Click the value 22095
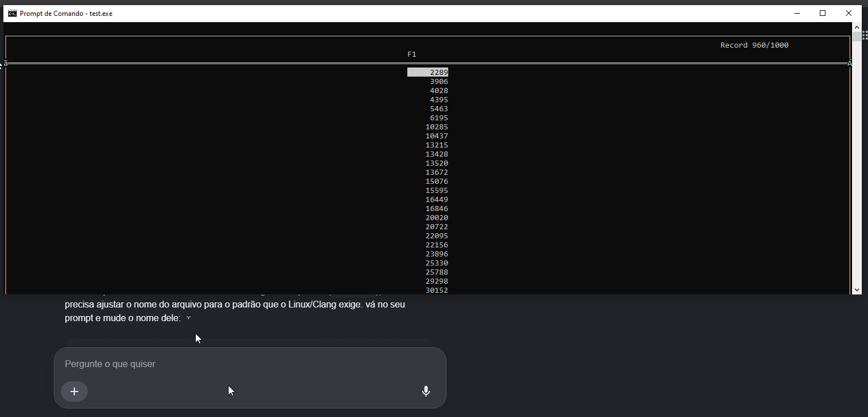 (437, 236)
